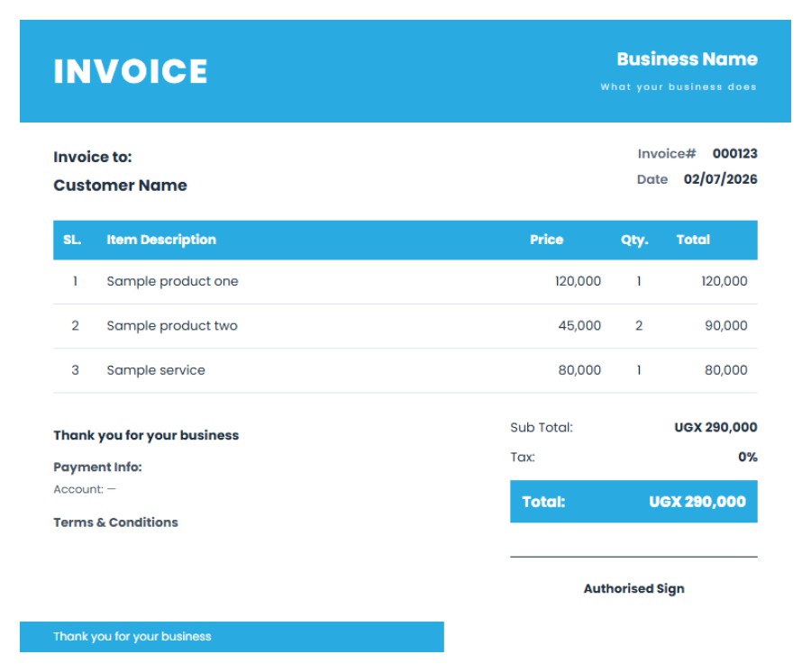Select invoice number 000123
The image size is (811, 672).
click(x=735, y=153)
